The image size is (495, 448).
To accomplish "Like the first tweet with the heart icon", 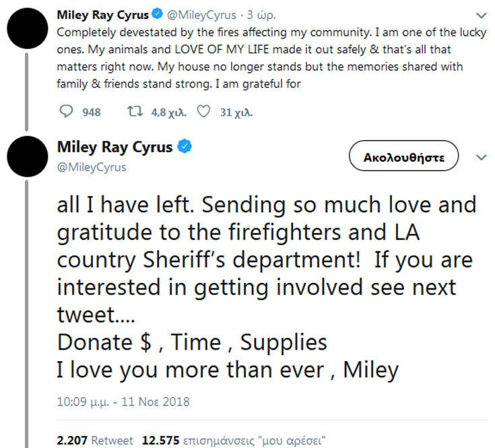I will pyautogui.click(x=205, y=112).
